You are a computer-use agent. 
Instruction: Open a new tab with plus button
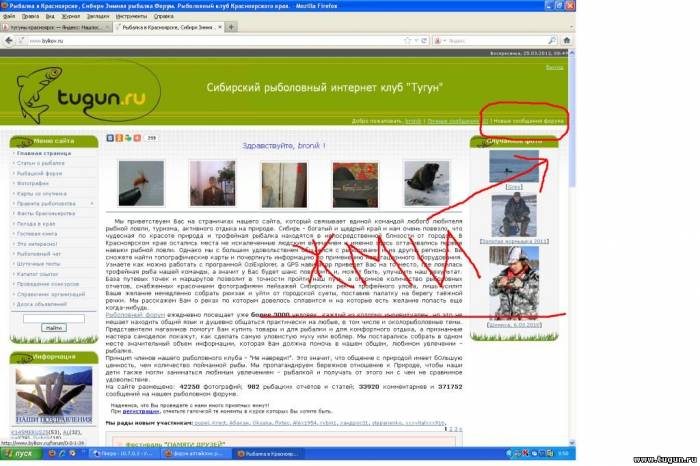[231, 27]
